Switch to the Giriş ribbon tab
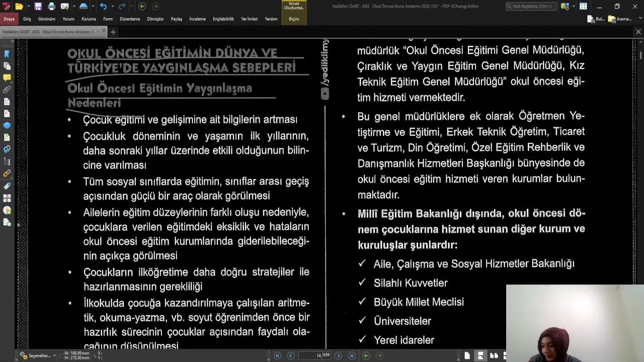Image resolution: width=644 pixels, height=362 pixels. click(x=27, y=19)
